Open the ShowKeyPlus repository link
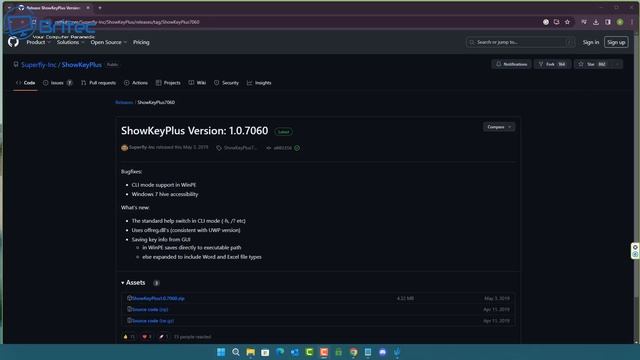The height and width of the screenshot is (360, 640). pyautogui.click(x=82, y=64)
